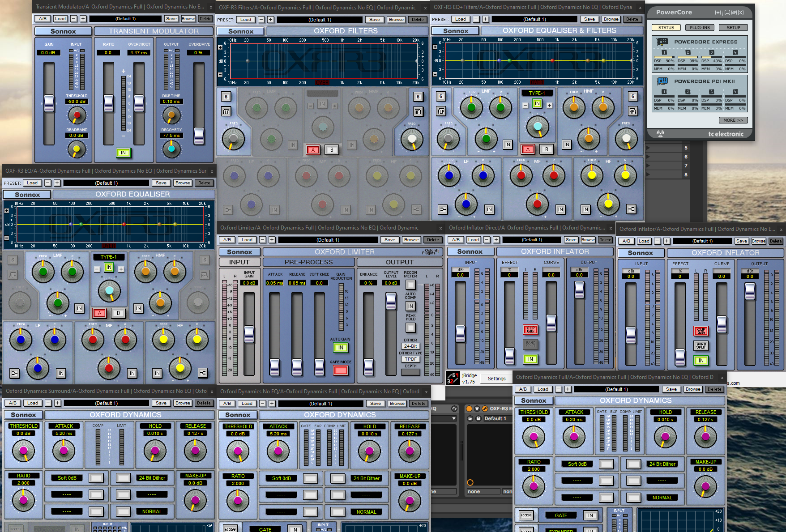Viewport: 786px width, 532px height.
Task: Toggle the IN button in Transient Modulator
Action: [x=123, y=153]
